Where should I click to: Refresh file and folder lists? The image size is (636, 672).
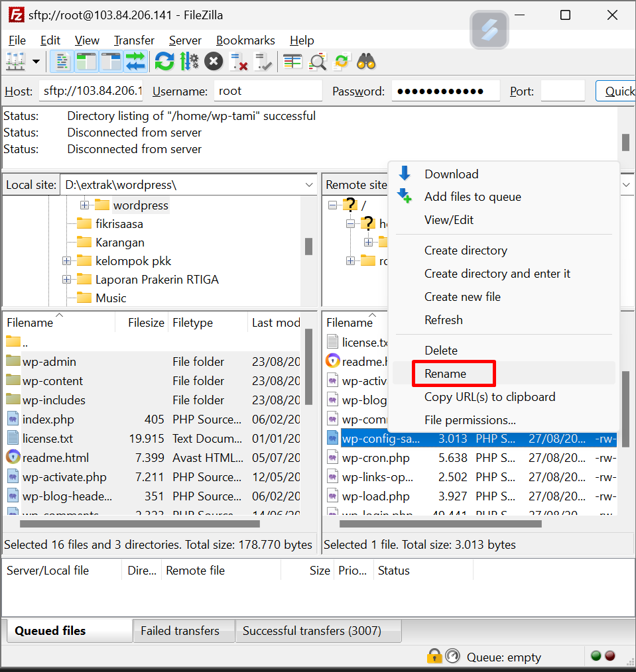[x=164, y=62]
